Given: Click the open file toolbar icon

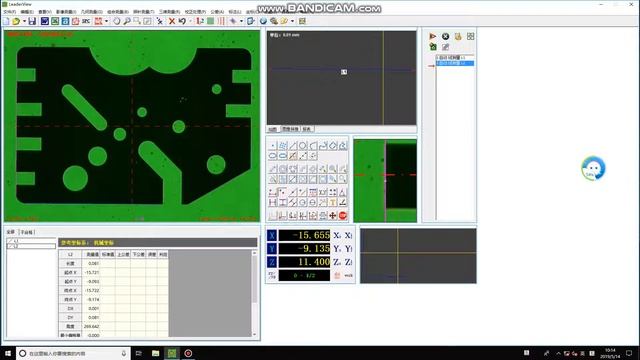Looking at the screenshot, I should [x=16, y=21].
